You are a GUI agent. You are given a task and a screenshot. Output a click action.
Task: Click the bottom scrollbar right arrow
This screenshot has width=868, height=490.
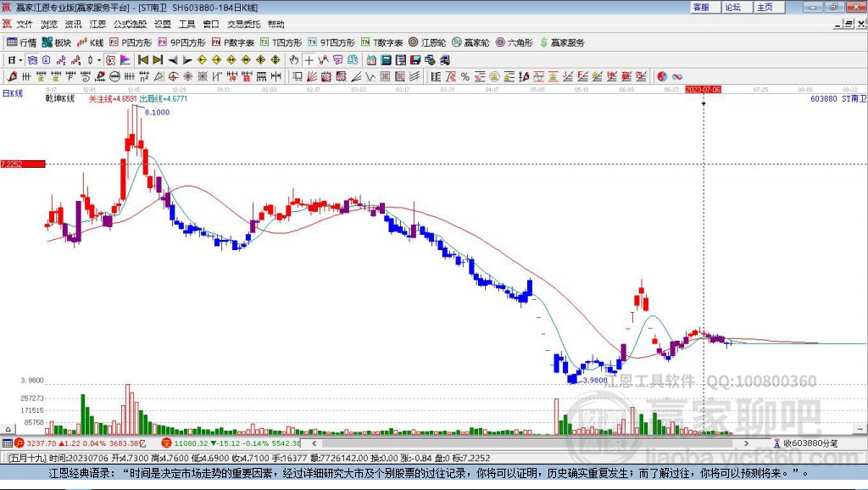[746, 443]
